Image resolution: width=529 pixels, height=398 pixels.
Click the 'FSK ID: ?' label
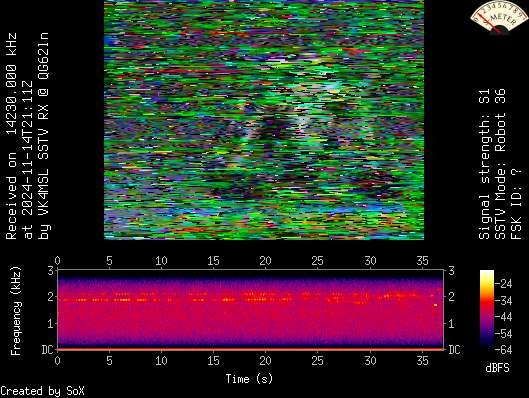[517, 204]
